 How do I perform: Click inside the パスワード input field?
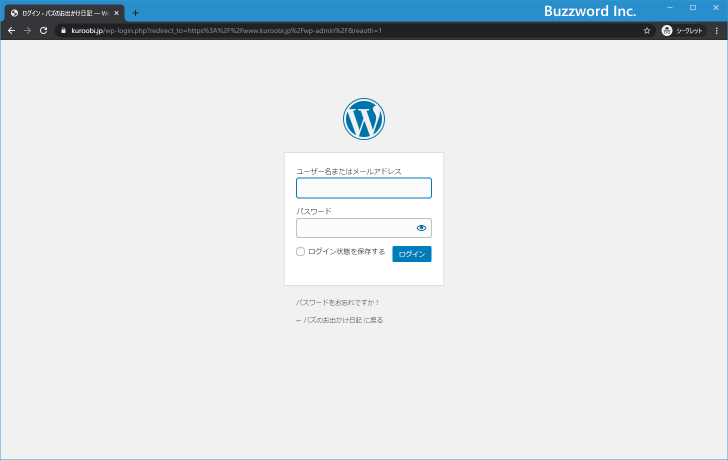[x=355, y=228]
